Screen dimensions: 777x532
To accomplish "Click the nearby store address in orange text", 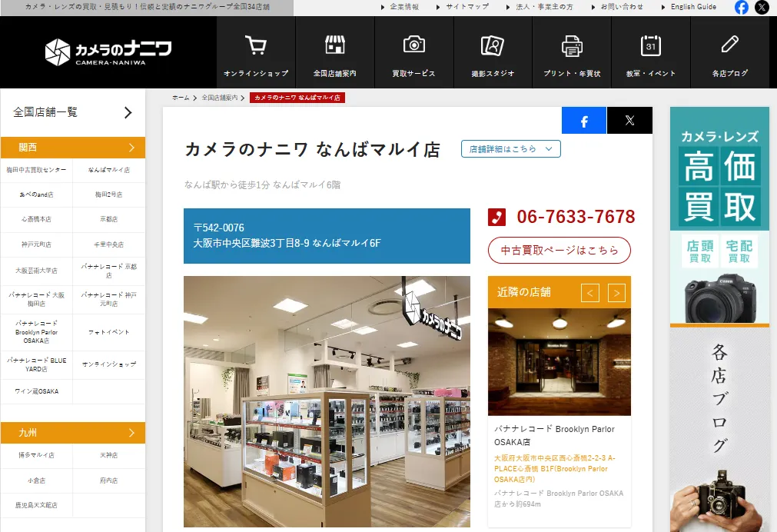I will (x=555, y=468).
